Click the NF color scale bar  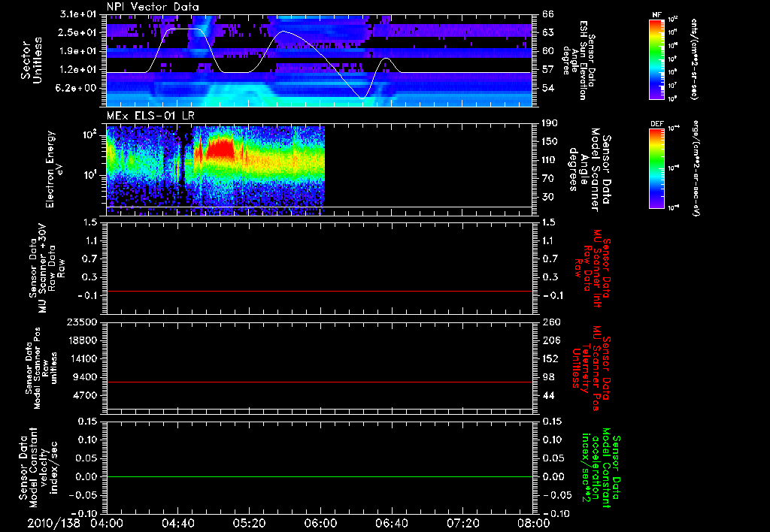657,59
